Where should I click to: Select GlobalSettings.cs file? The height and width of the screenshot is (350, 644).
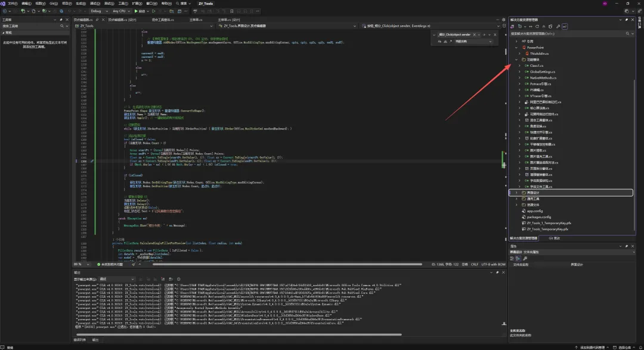[542, 72]
